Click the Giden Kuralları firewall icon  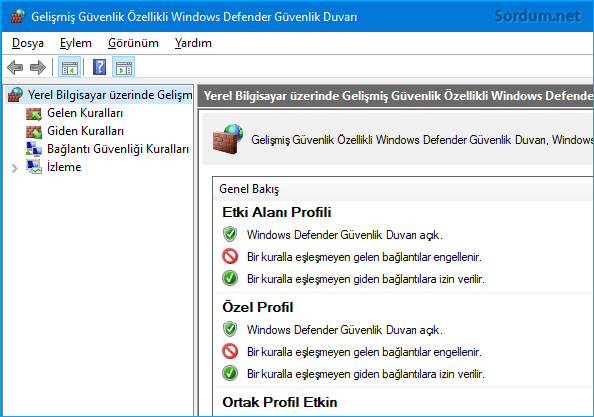34,131
